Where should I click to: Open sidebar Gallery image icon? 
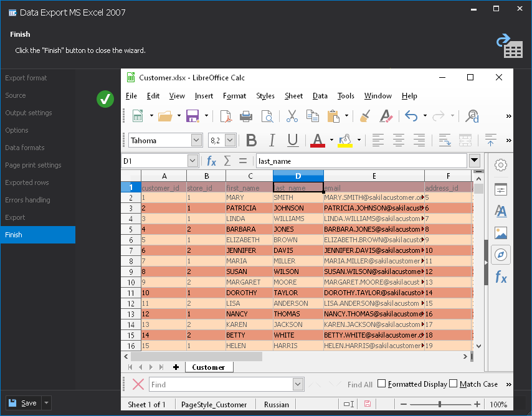tap(501, 234)
